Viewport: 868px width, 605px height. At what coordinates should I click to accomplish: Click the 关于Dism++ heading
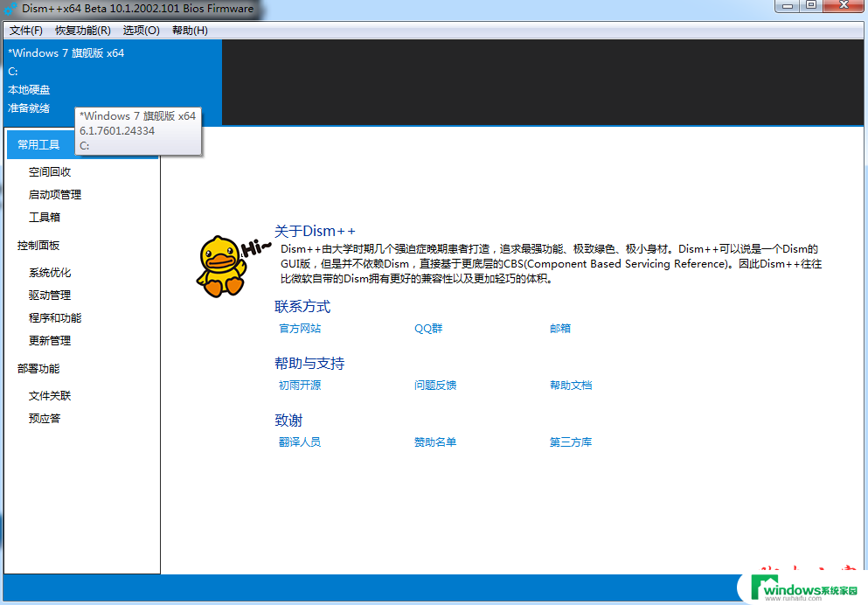pos(315,231)
